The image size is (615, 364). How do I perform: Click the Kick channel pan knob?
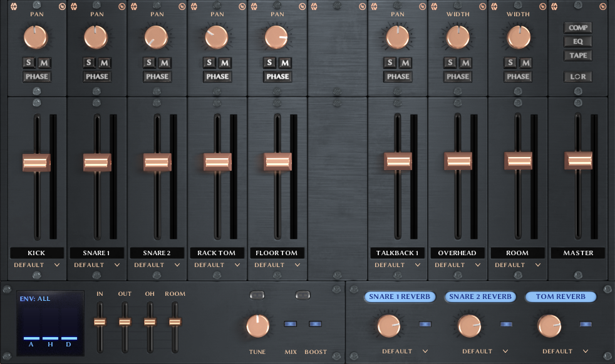click(x=36, y=38)
